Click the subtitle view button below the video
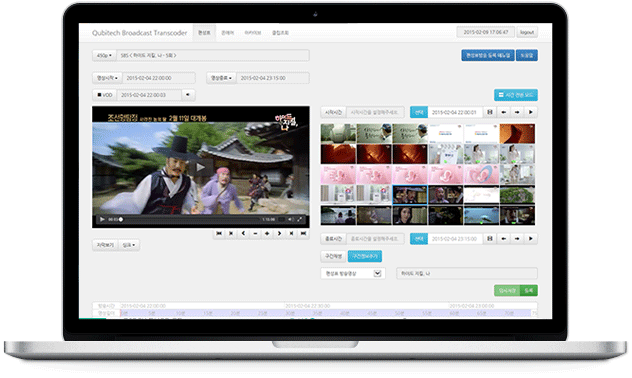This screenshot has height=378, width=632. pyautogui.click(x=105, y=245)
